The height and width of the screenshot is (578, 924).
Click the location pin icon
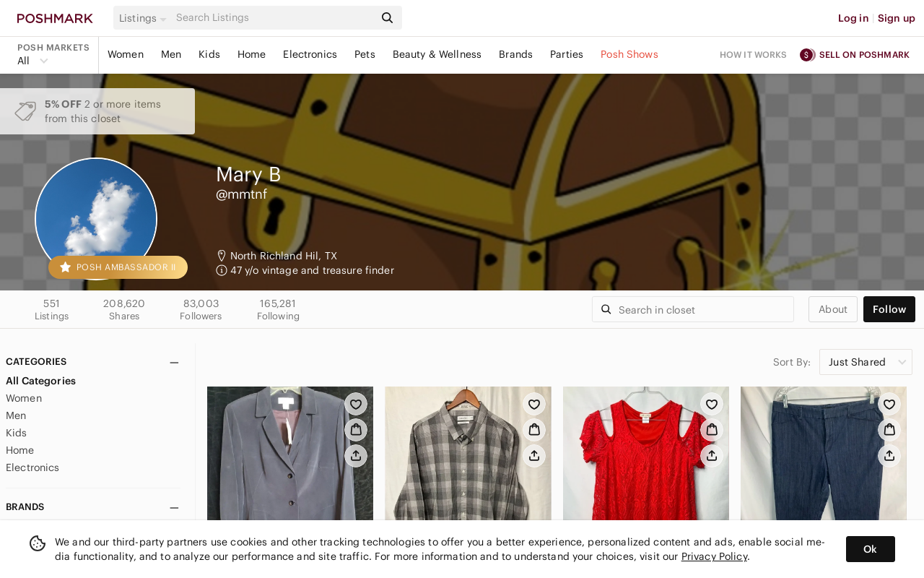[x=222, y=256]
